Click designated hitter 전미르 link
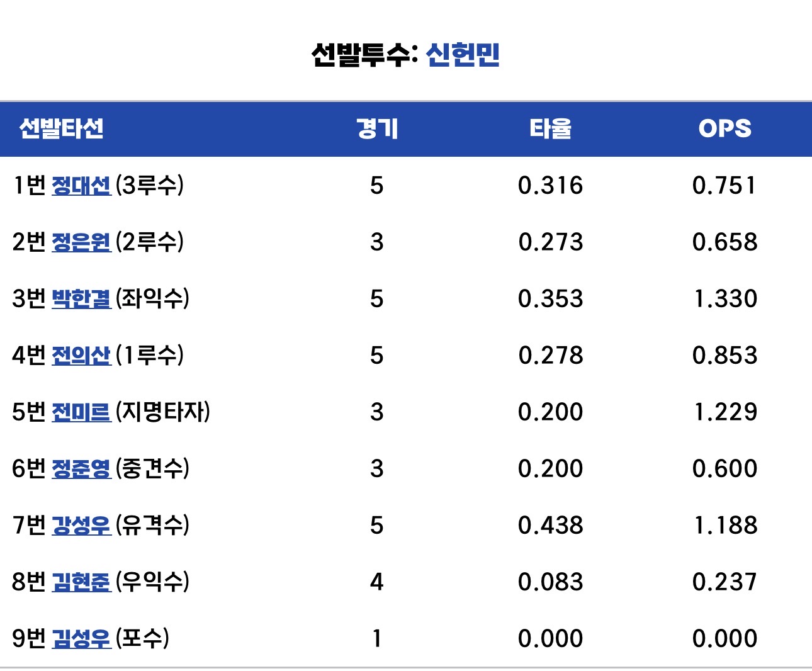The height and width of the screenshot is (671, 812). (x=81, y=412)
